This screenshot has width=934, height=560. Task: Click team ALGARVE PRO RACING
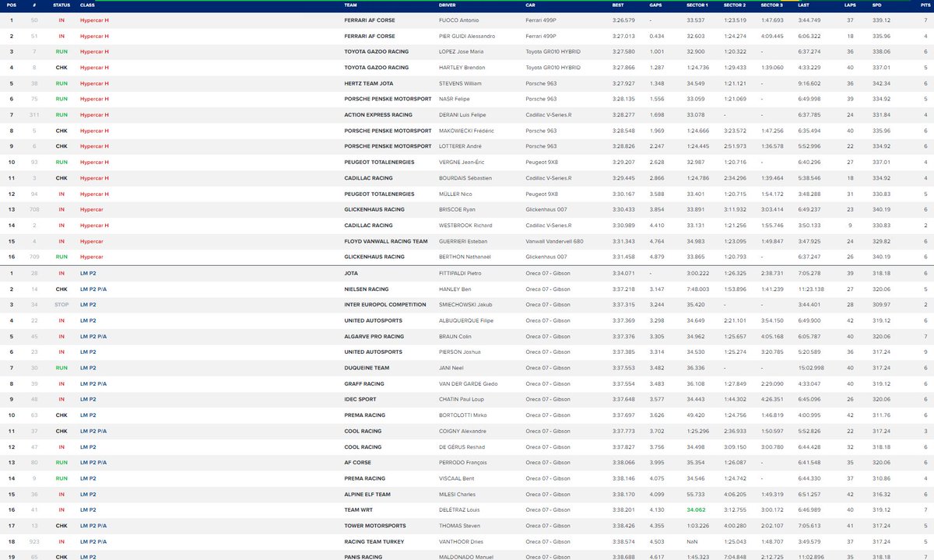click(374, 336)
